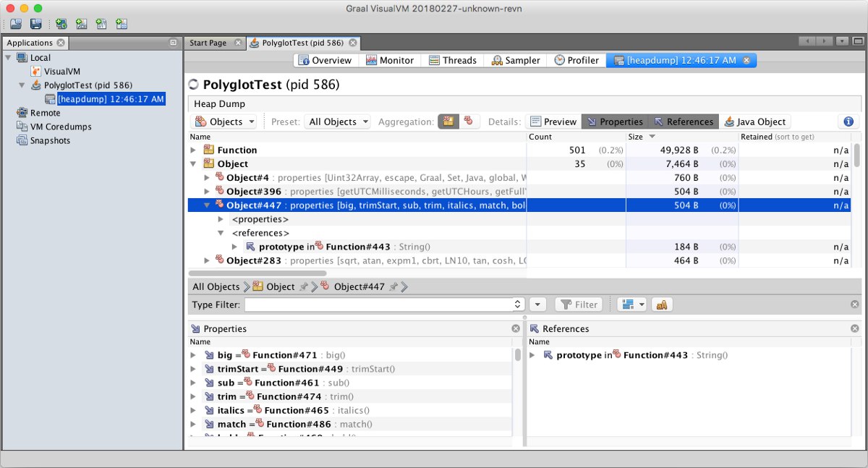Select the trimStart = Function#449 row
868x468 pixels.
click(351, 369)
